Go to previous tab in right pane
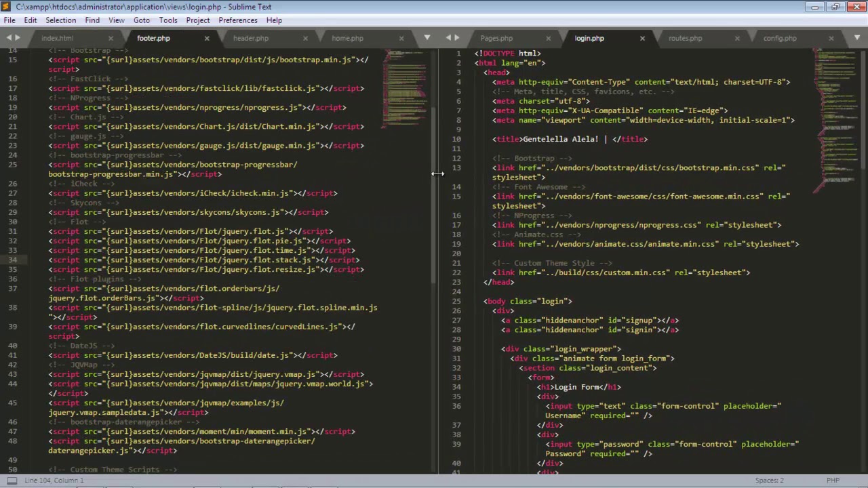 (x=448, y=38)
